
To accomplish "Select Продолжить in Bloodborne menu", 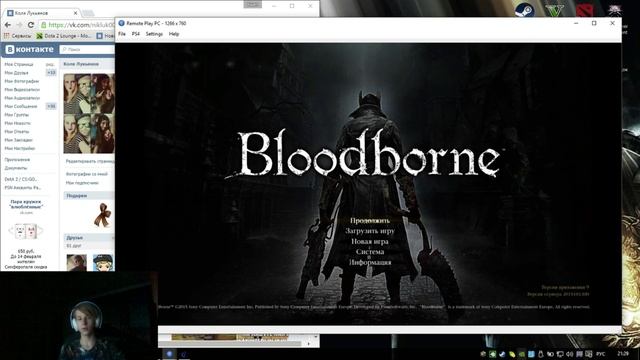I will (370, 220).
